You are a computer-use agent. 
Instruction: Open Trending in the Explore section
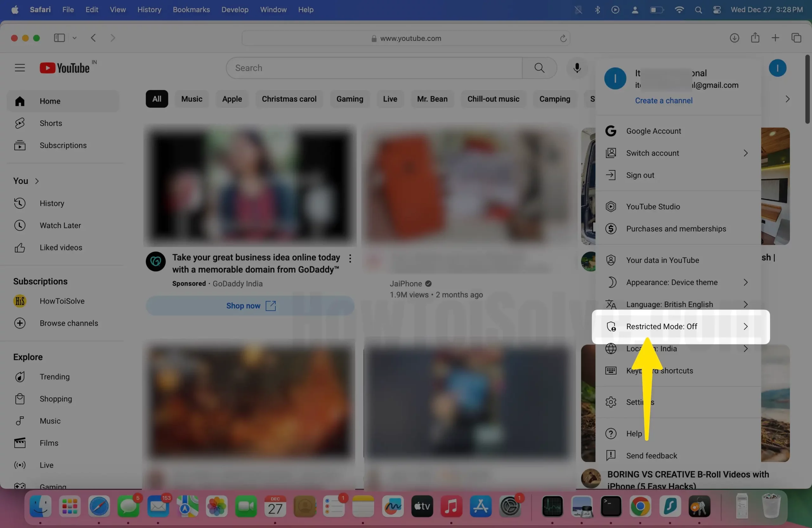(54, 376)
